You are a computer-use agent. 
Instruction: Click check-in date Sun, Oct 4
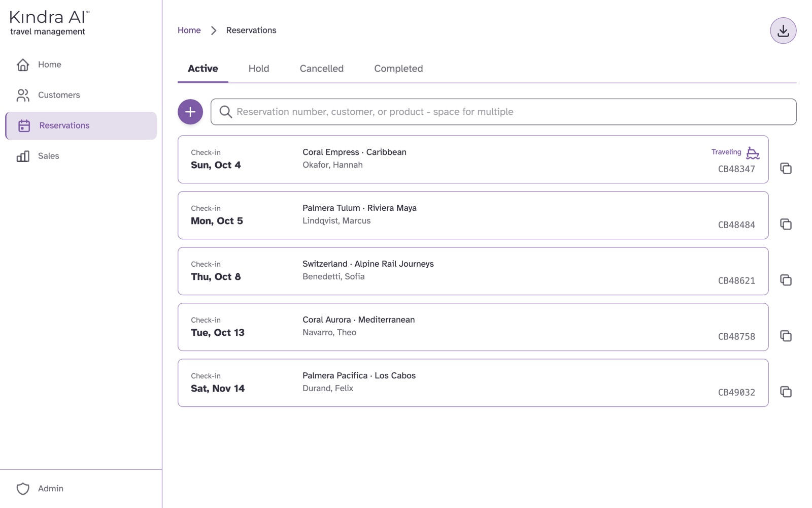point(216,165)
